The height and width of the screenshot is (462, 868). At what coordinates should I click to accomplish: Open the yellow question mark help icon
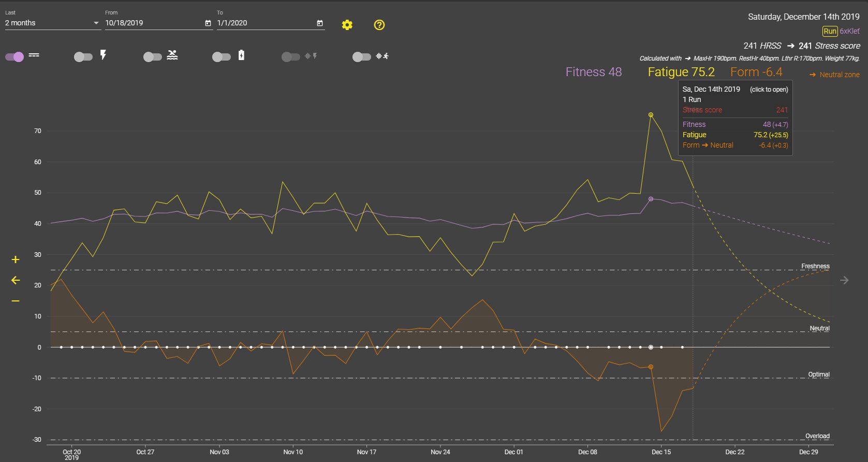click(x=379, y=25)
